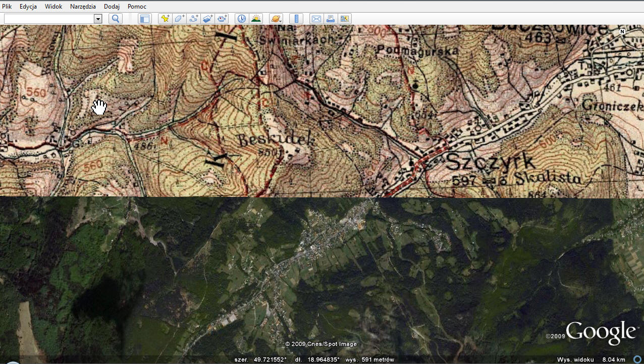This screenshot has width=644, height=364.
Task: Click the search magnifier button
Action: (x=116, y=19)
